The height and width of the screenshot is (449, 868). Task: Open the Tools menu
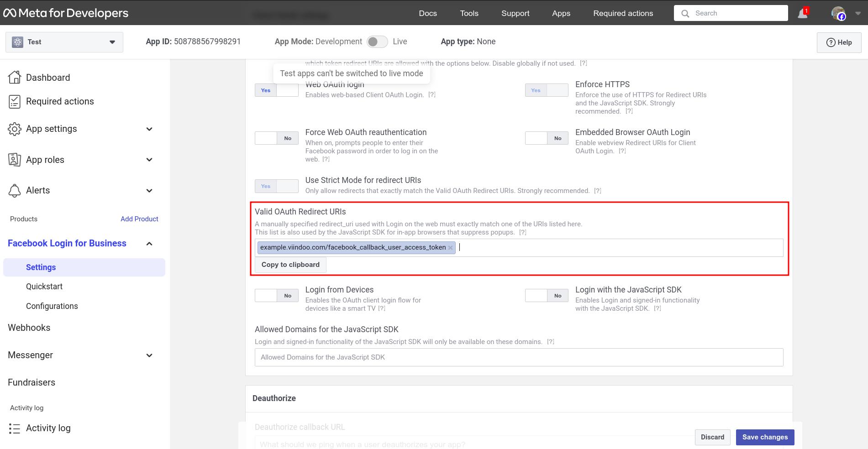click(469, 13)
